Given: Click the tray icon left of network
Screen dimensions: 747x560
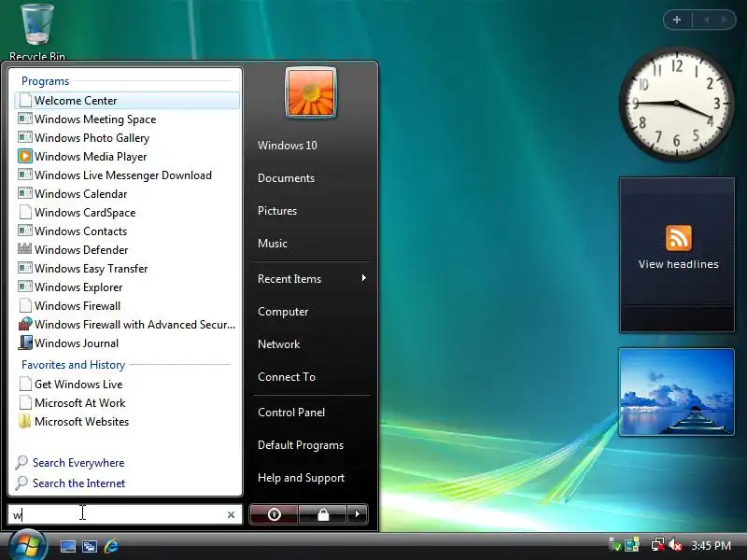Looking at the screenshot, I should coord(632,545).
